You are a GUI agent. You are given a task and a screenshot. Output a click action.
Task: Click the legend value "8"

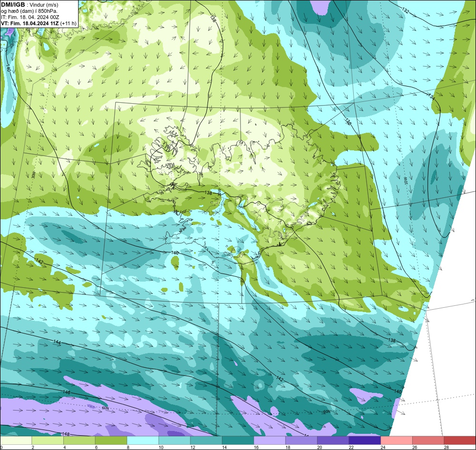click(128, 447)
